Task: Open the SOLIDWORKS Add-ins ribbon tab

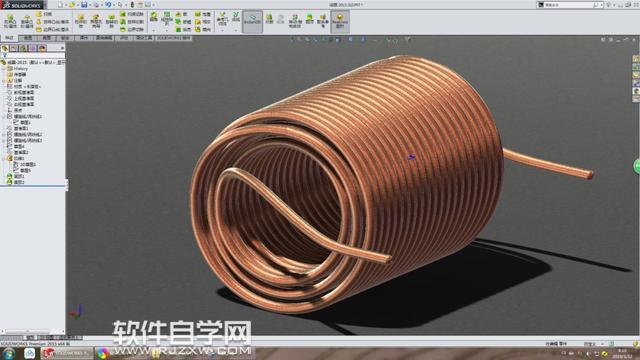Action: [x=173, y=38]
